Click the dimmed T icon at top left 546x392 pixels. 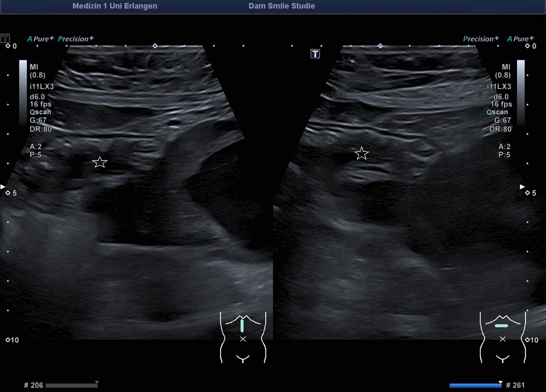pos(5,38)
